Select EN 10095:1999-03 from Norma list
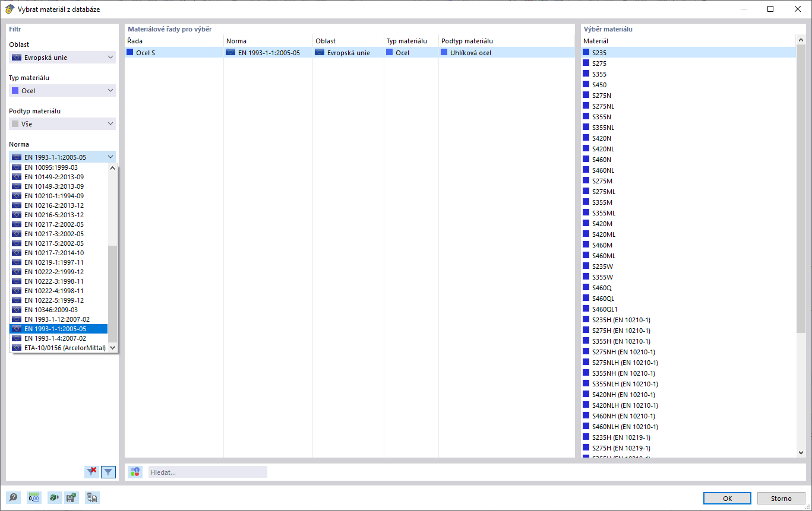Image resolution: width=812 pixels, height=511 pixels. click(59, 167)
